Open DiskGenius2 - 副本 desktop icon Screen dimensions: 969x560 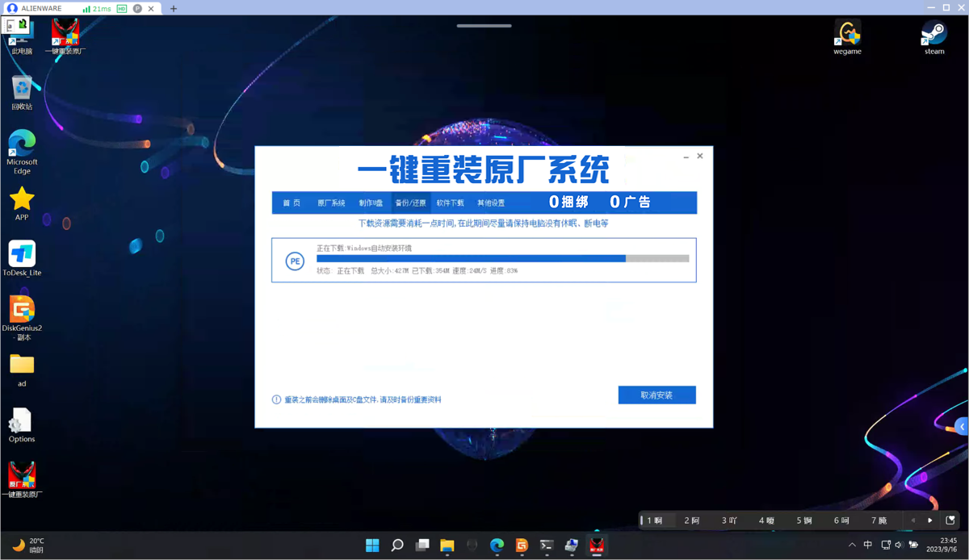coord(22,318)
